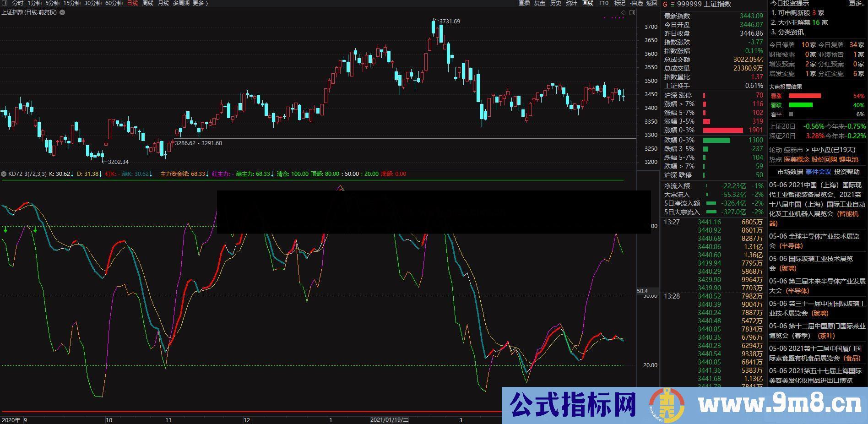Vote 看涨 in the market voting panel
The height and width of the screenshot is (424, 868).
click(777, 96)
